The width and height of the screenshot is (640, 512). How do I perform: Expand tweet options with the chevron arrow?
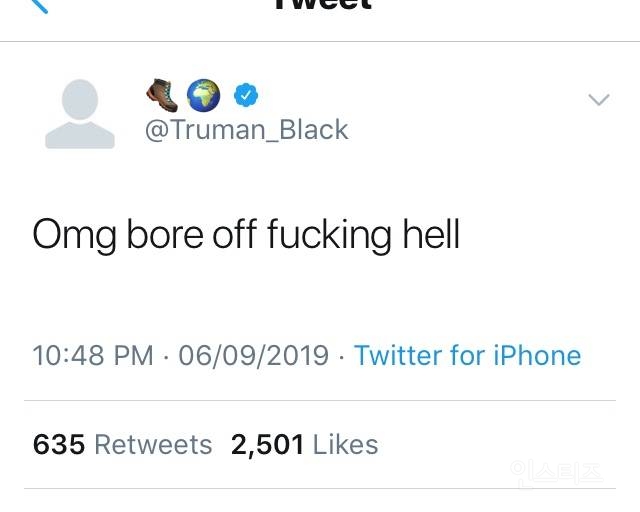coord(598,99)
